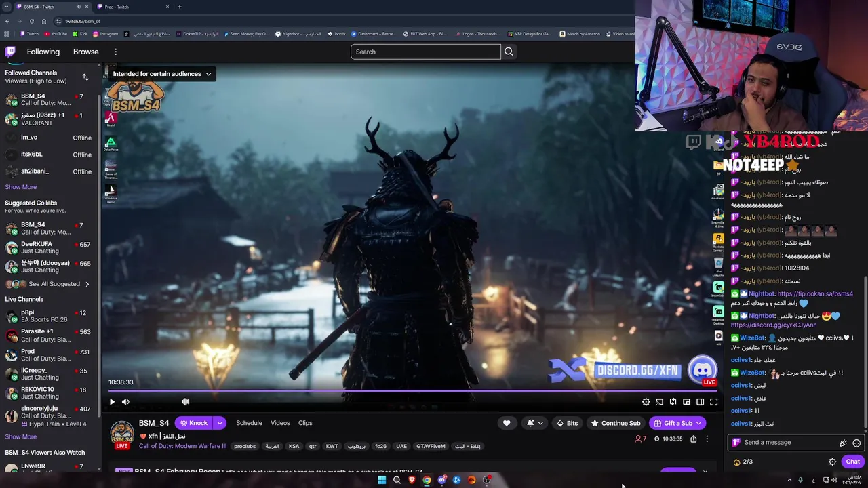Expand the Intended for certain audiences dropdown
The width and height of the screenshot is (868, 488).
tap(161, 74)
